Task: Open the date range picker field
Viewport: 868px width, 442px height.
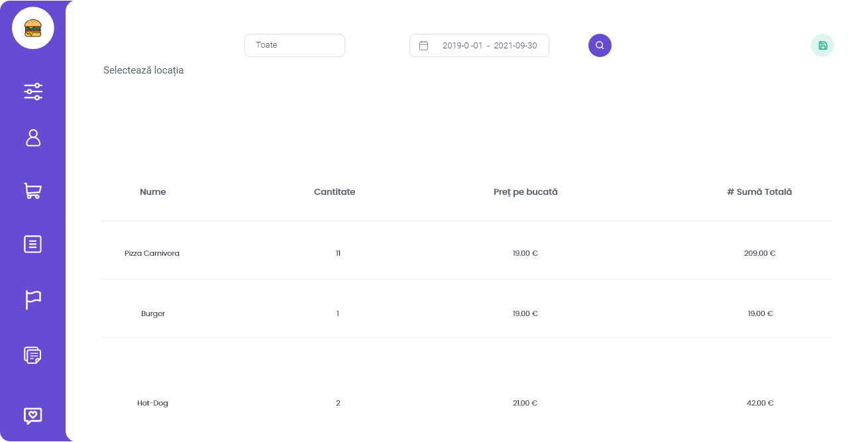Action: pos(479,45)
